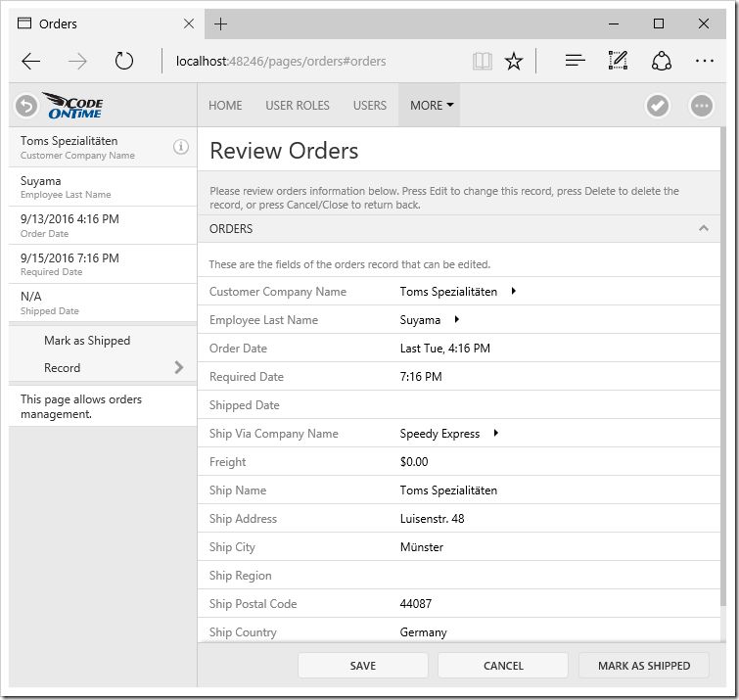
Task: Open USER ROLES page
Action: tap(298, 105)
